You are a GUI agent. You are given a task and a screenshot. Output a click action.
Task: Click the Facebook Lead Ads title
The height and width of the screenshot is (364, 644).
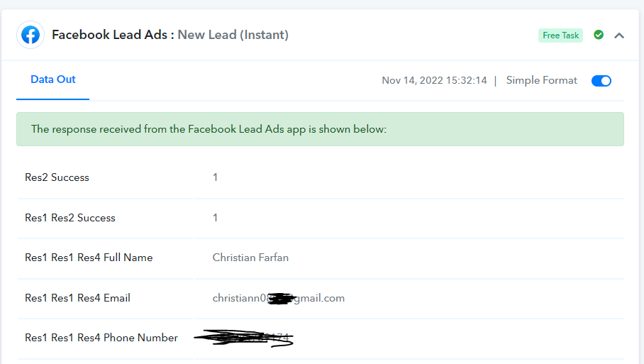(x=109, y=35)
